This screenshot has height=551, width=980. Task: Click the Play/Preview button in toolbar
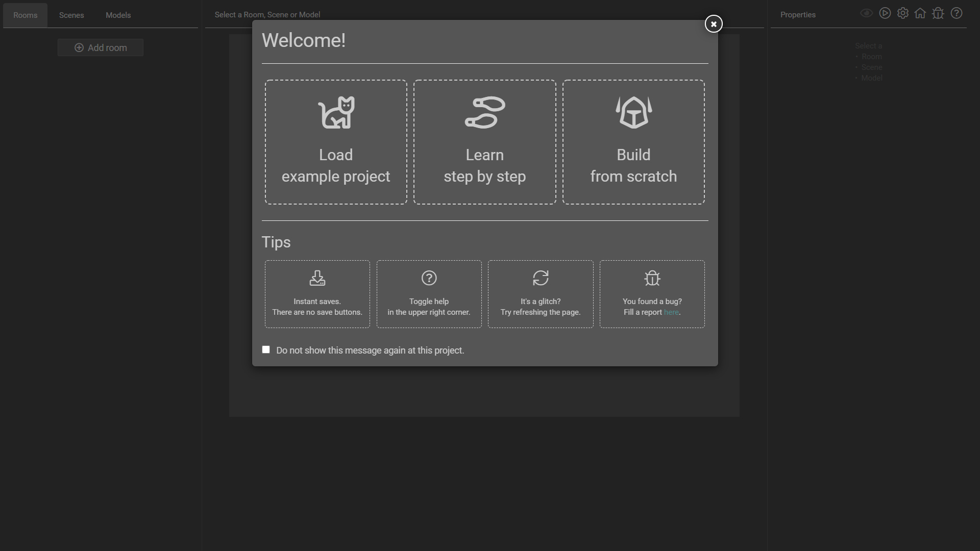pyautogui.click(x=885, y=14)
